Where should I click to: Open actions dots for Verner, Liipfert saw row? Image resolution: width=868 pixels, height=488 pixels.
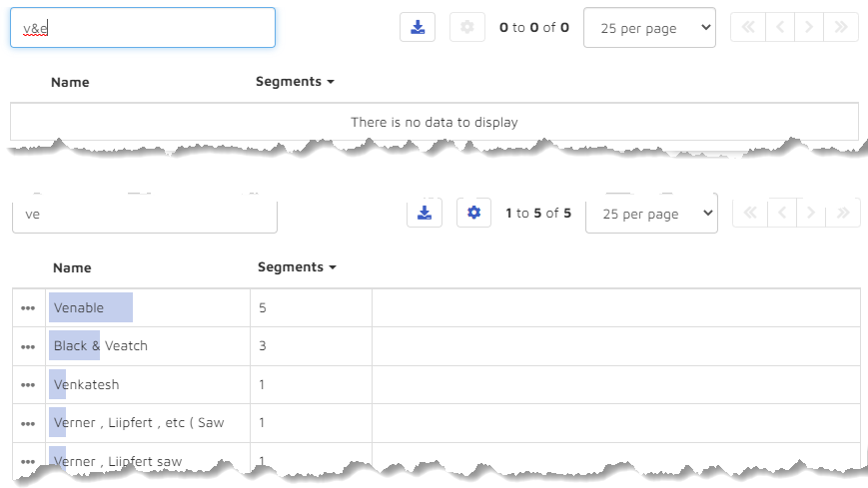[28, 461]
